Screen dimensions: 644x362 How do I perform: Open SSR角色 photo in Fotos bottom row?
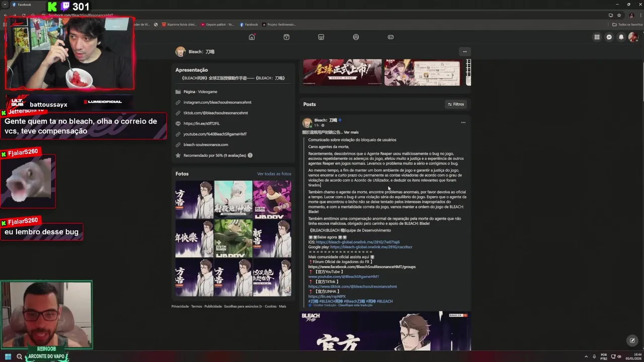(x=272, y=278)
